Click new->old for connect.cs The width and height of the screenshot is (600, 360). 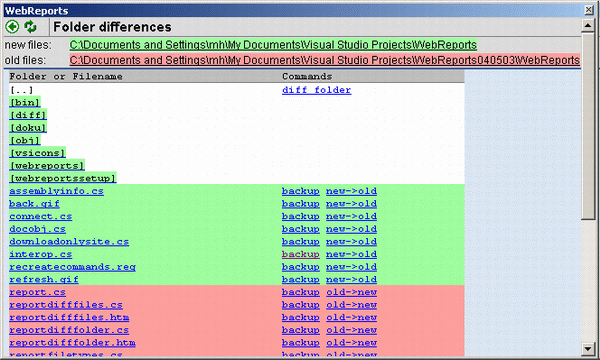[351, 216]
